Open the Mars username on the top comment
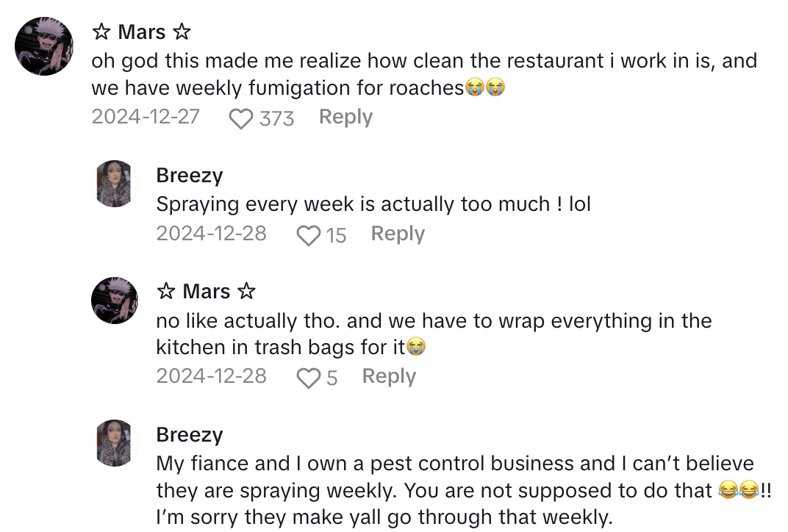This screenshot has width=788, height=532. point(141,32)
